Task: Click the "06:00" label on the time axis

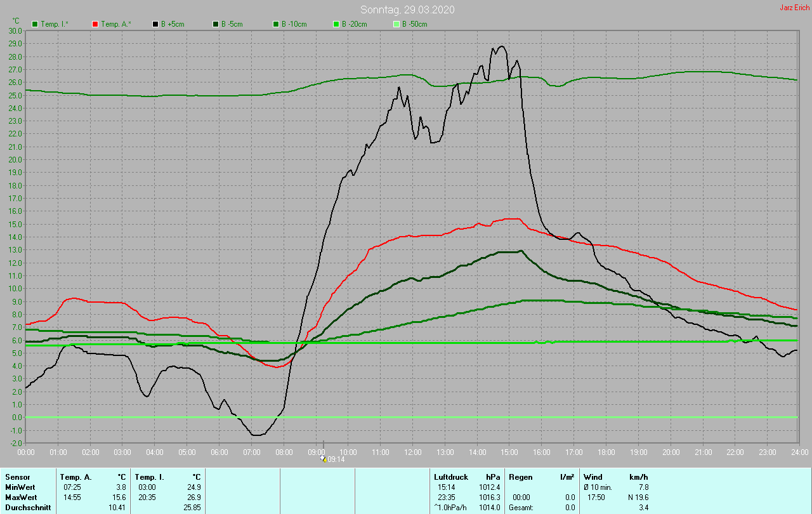Action: (219, 452)
